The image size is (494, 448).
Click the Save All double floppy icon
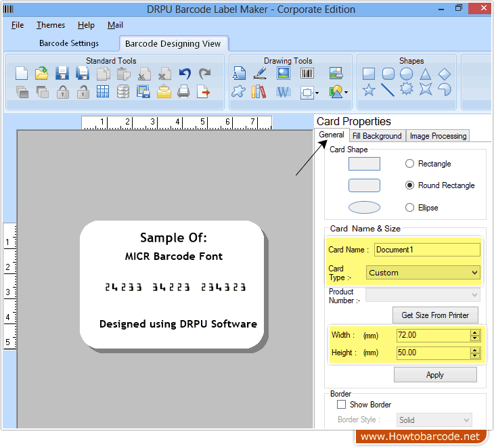tap(83, 73)
